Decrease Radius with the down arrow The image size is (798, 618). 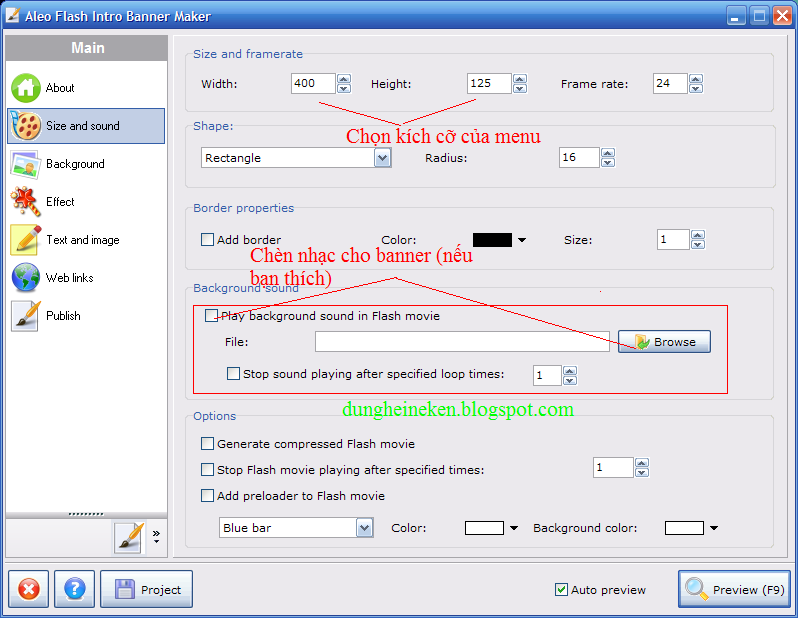coord(608,162)
